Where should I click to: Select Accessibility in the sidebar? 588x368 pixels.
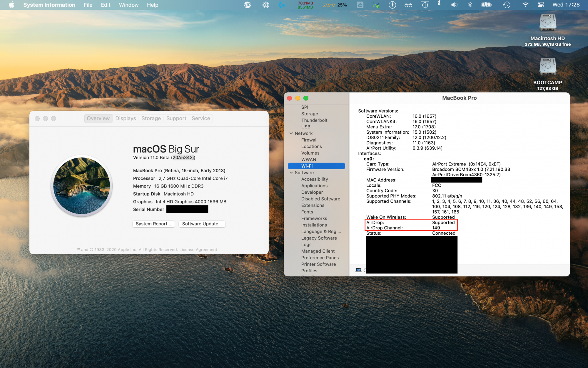point(315,179)
